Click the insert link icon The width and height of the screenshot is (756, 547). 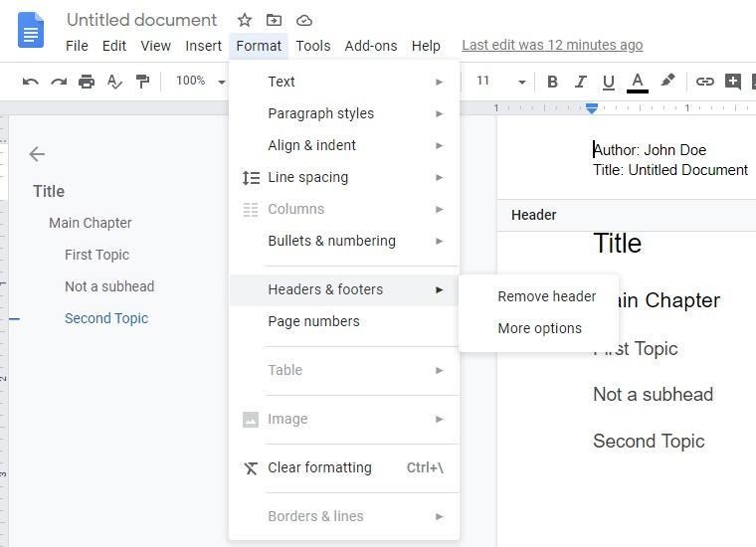pos(704,82)
